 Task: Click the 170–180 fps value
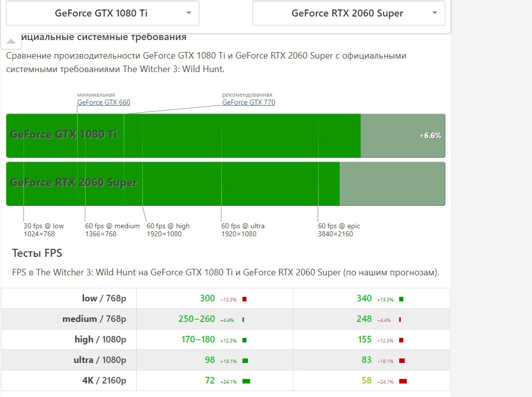pos(198,339)
